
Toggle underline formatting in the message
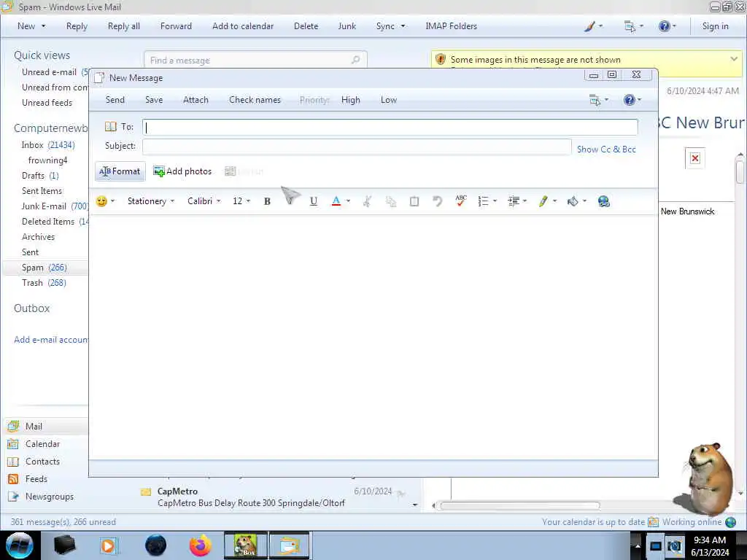(x=314, y=201)
